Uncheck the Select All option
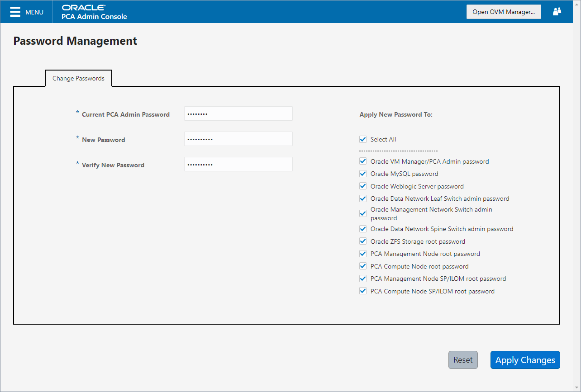581x392 pixels. point(363,139)
